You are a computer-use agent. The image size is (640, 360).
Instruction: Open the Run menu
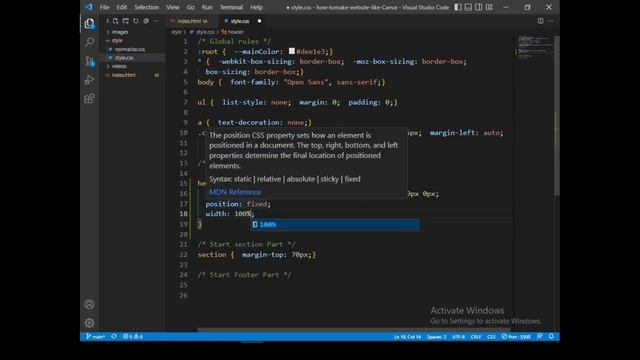click(x=207, y=7)
